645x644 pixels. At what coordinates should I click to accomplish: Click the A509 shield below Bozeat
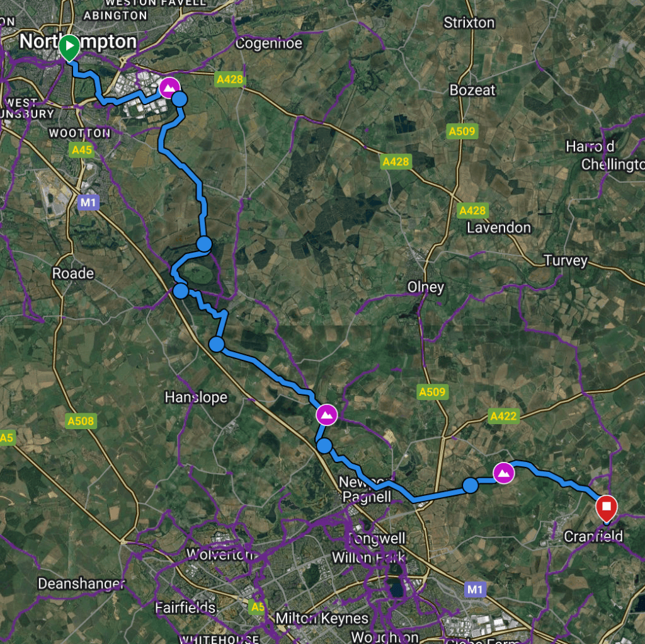(462, 131)
